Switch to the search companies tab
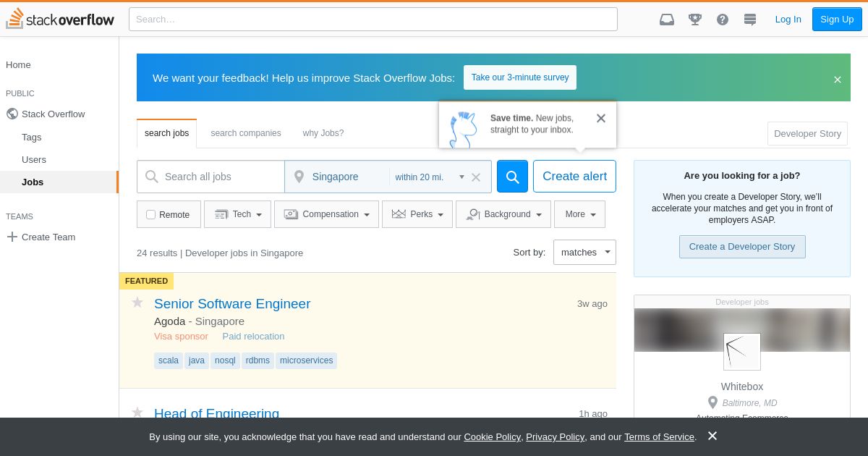The height and width of the screenshot is (456, 868). (x=246, y=133)
